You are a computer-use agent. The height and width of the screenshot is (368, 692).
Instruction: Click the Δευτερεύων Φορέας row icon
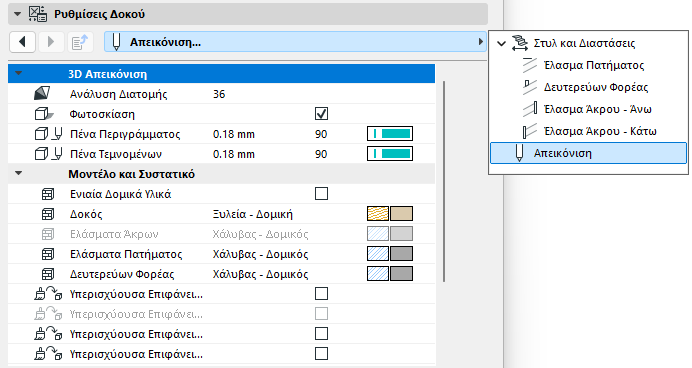[x=48, y=274]
